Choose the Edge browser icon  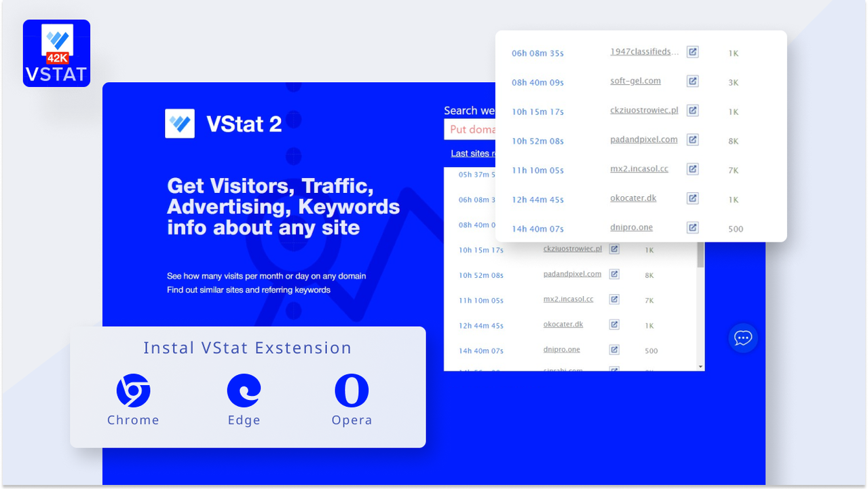point(244,391)
